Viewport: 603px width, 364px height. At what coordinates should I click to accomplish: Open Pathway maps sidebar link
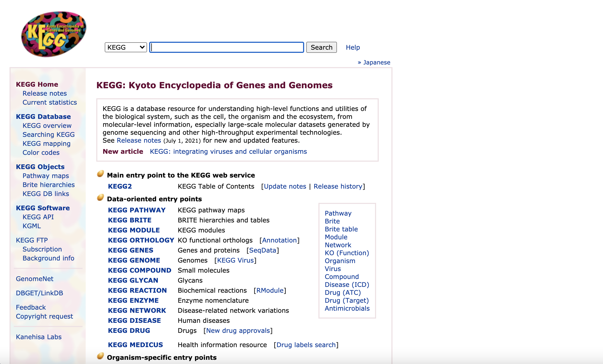coord(46,176)
